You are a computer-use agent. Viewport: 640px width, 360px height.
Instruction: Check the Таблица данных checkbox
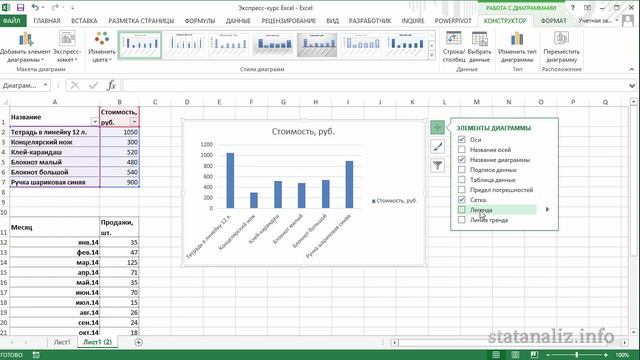pyautogui.click(x=462, y=180)
